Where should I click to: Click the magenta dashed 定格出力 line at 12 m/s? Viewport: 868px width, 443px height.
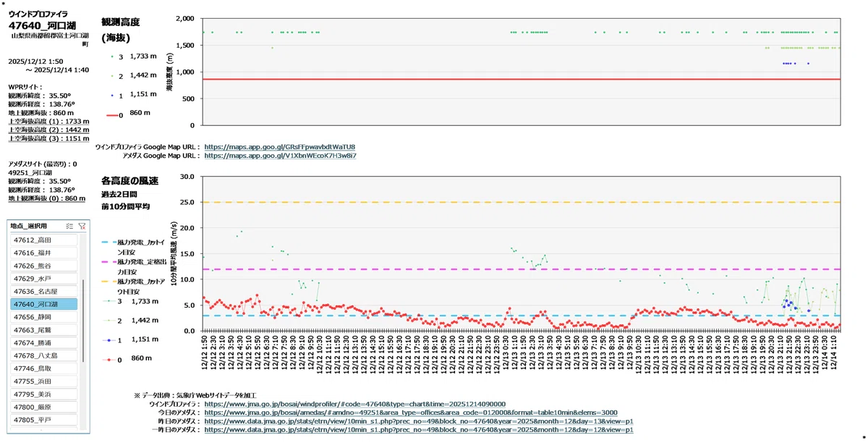coord(522,269)
